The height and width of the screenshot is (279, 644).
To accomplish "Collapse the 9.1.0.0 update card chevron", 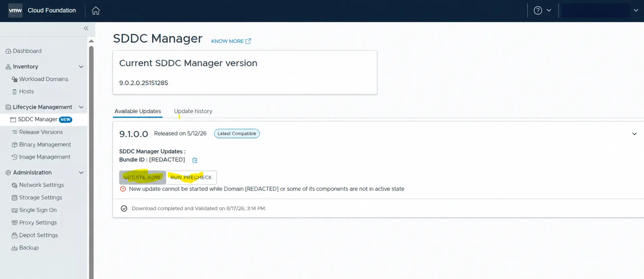I will tap(634, 134).
